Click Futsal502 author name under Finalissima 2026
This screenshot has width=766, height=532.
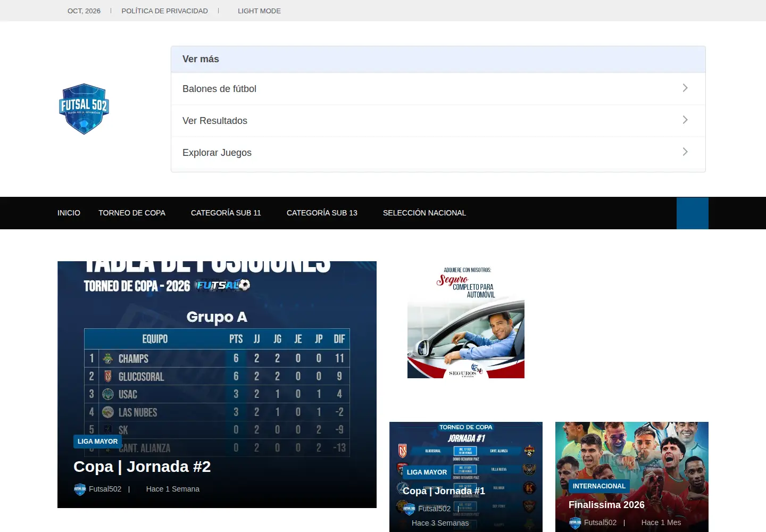click(600, 522)
